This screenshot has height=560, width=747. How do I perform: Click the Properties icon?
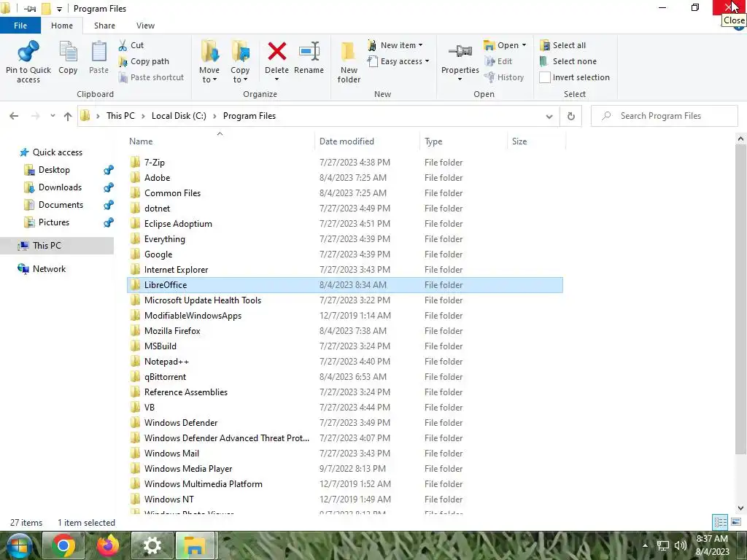pos(460,52)
